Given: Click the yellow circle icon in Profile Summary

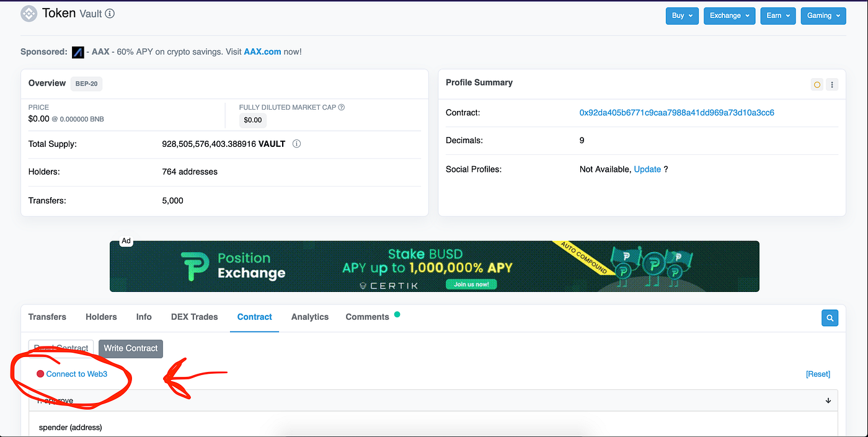Looking at the screenshot, I should [817, 84].
